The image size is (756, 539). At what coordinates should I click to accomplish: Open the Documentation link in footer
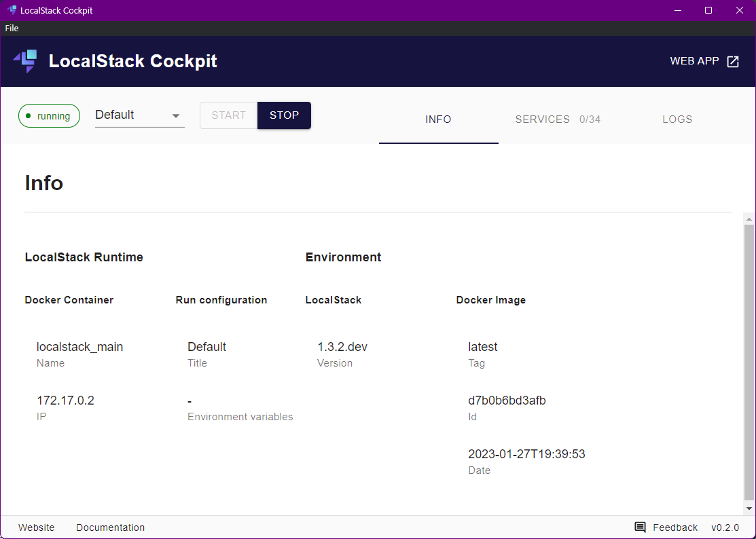[x=111, y=527]
